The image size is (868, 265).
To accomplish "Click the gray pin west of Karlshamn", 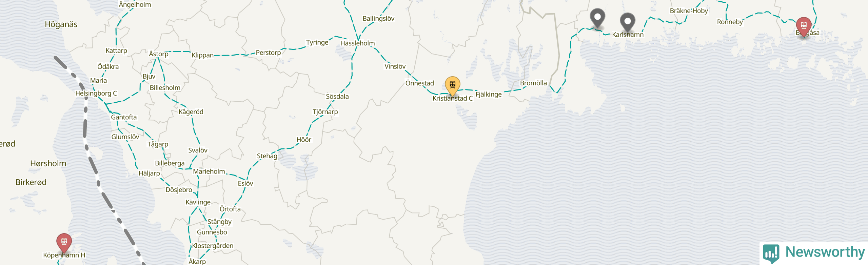I will tap(597, 18).
